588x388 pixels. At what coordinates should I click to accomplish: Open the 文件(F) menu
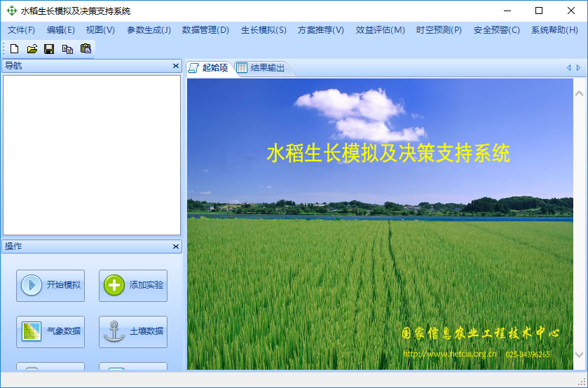pos(21,30)
